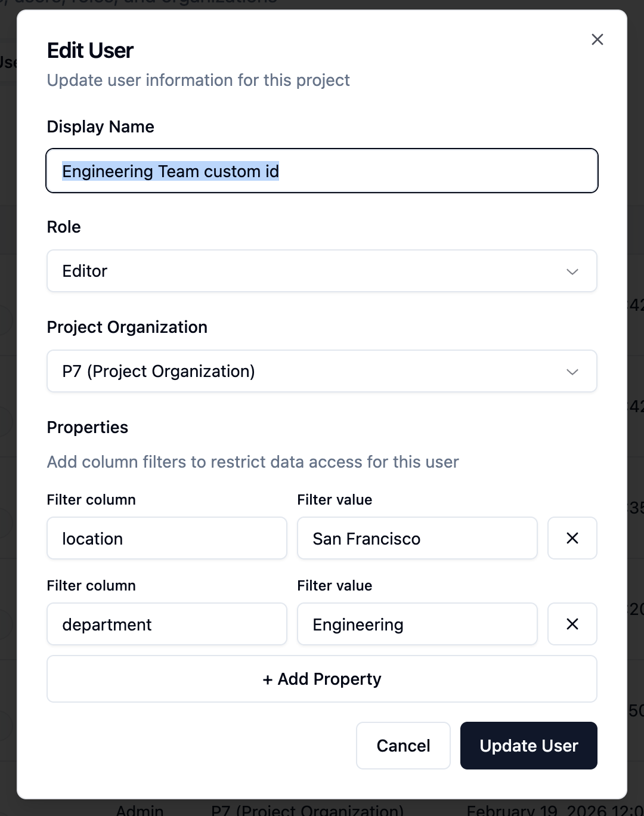
Task: Add a new property filter
Action: click(322, 679)
